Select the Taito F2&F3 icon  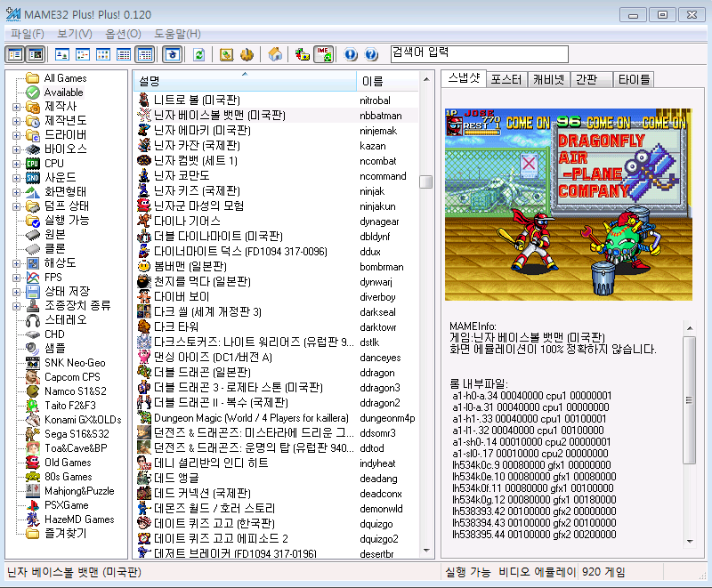click(x=33, y=406)
